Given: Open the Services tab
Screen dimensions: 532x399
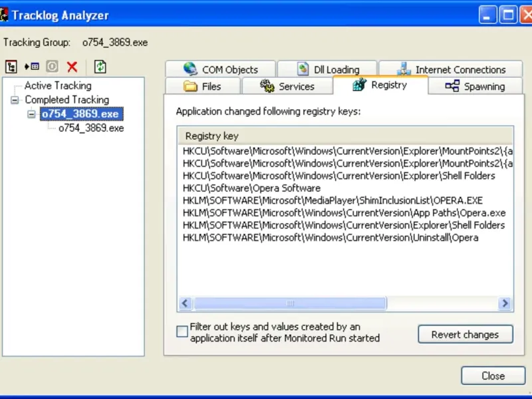Looking at the screenshot, I should pos(287,86).
